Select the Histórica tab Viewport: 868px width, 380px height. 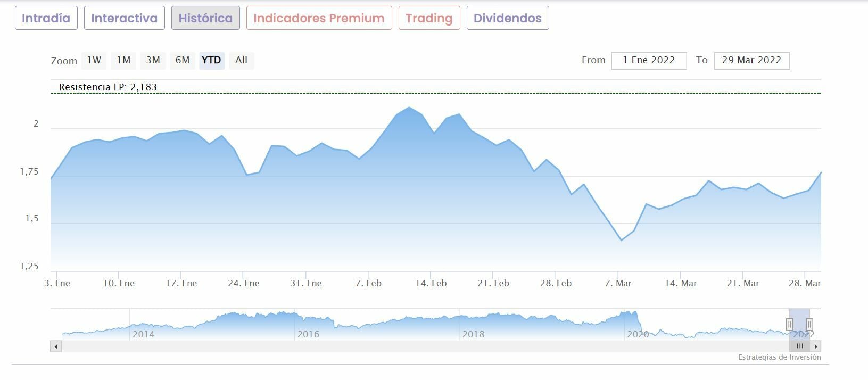(x=205, y=18)
